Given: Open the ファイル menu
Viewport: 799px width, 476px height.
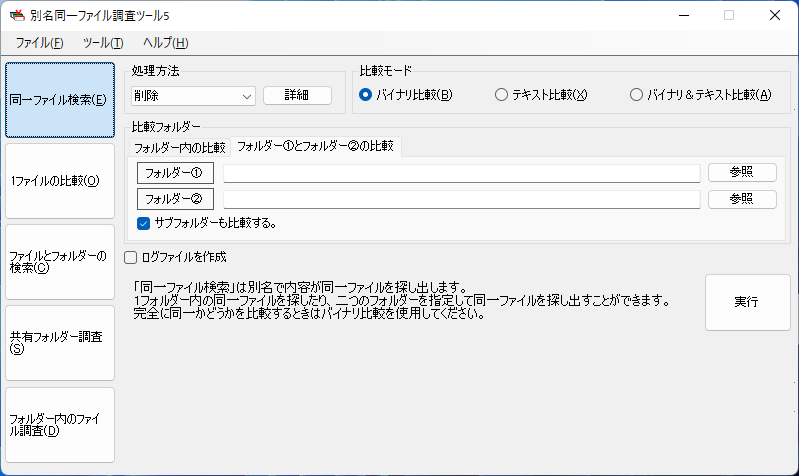Looking at the screenshot, I should (x=39, y=43).
